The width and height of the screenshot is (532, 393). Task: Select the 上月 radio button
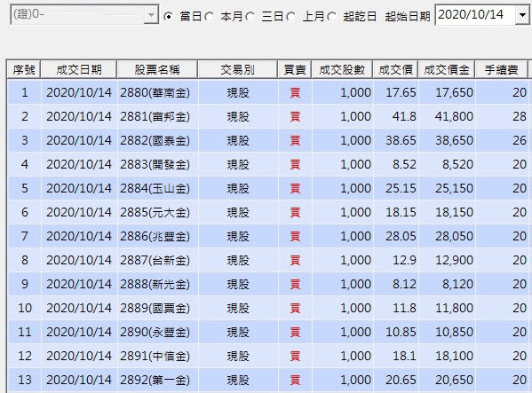pos(291,16)
